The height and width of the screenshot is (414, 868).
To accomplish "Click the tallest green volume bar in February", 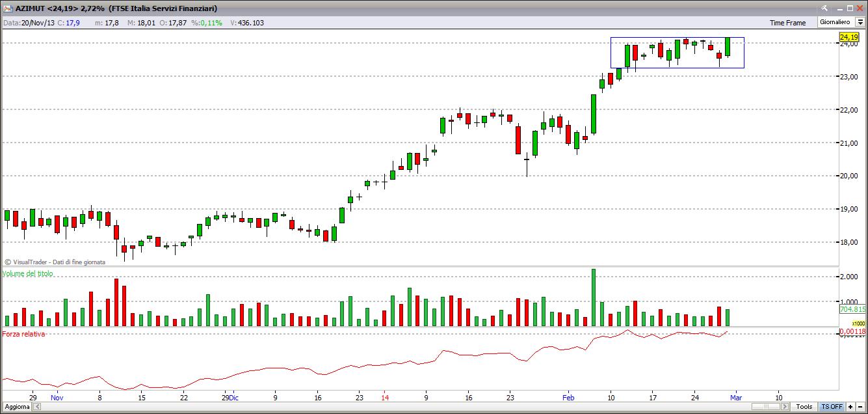I will [x=594, y=297].
